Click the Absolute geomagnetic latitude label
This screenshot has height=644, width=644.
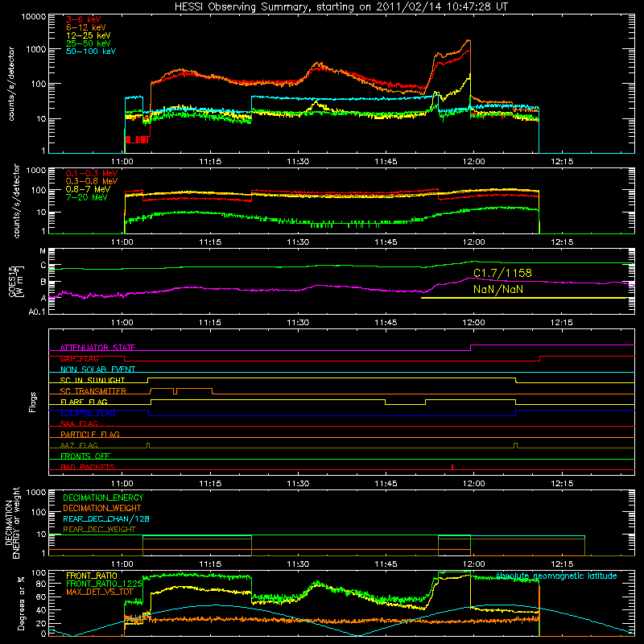click(x=556, y=576)
